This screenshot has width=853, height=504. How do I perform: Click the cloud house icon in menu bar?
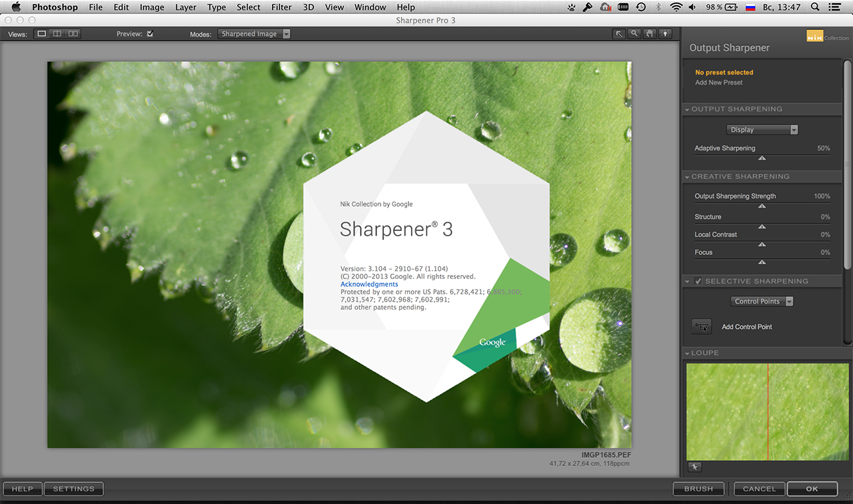[605, 7]
